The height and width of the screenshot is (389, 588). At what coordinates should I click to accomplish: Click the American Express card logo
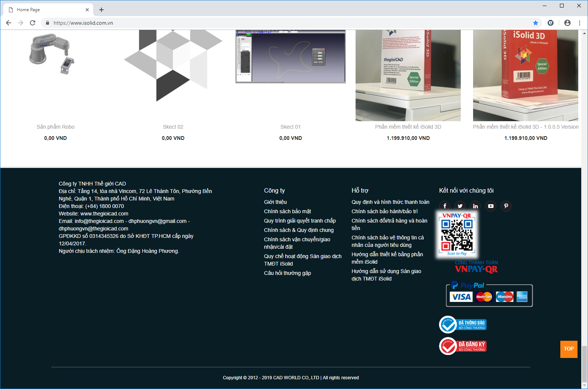coord(522,297)
